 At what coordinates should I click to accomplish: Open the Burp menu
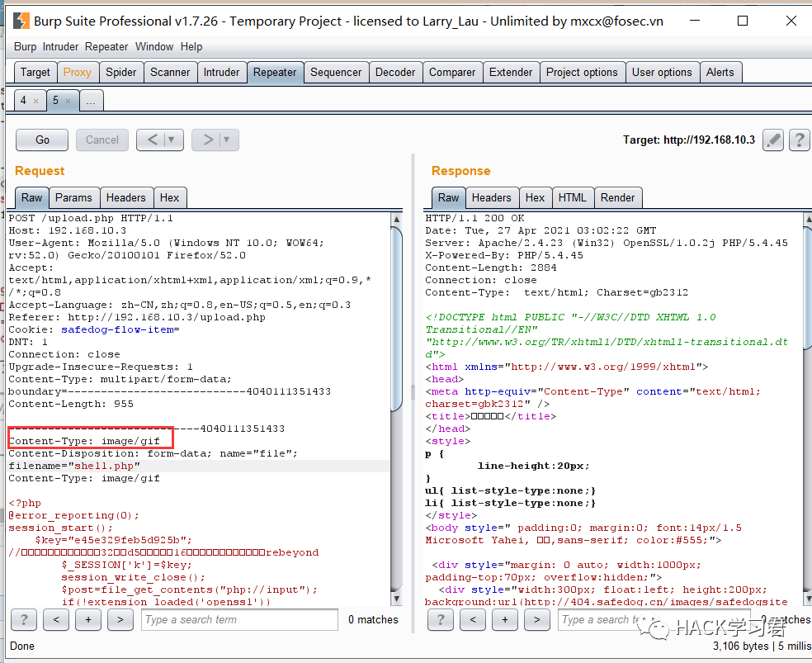tap(25, 46)
